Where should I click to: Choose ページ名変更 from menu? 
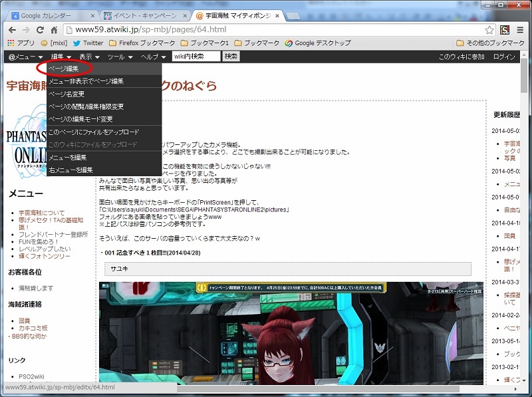(x=104, y=94)
